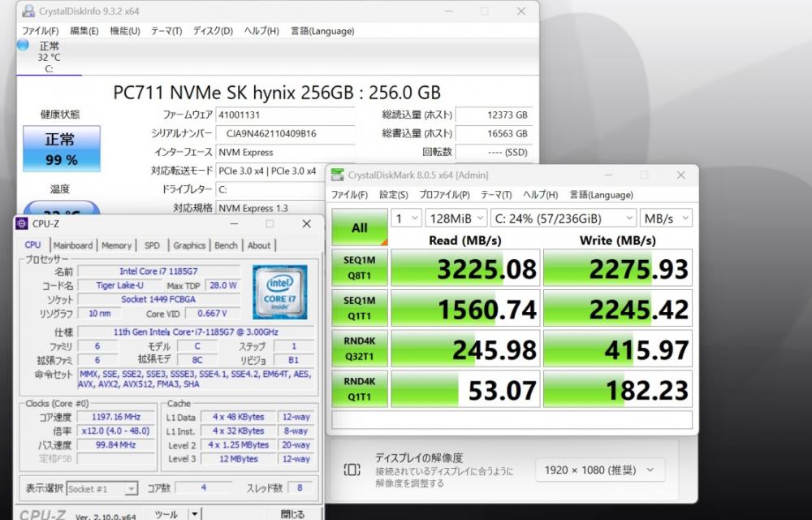Viewport: 812px width, 520px height.
Task: Click the 閉じる button in CPU-Z
Action: [292, 513]
